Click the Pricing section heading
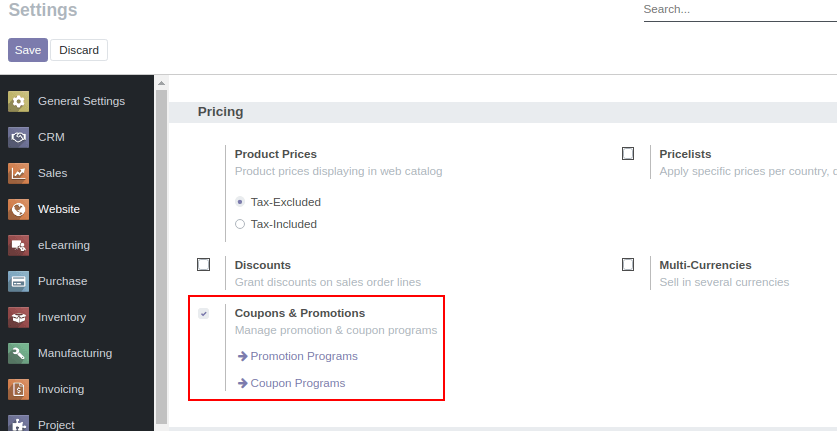838x432 pixels. pos(220,112)
